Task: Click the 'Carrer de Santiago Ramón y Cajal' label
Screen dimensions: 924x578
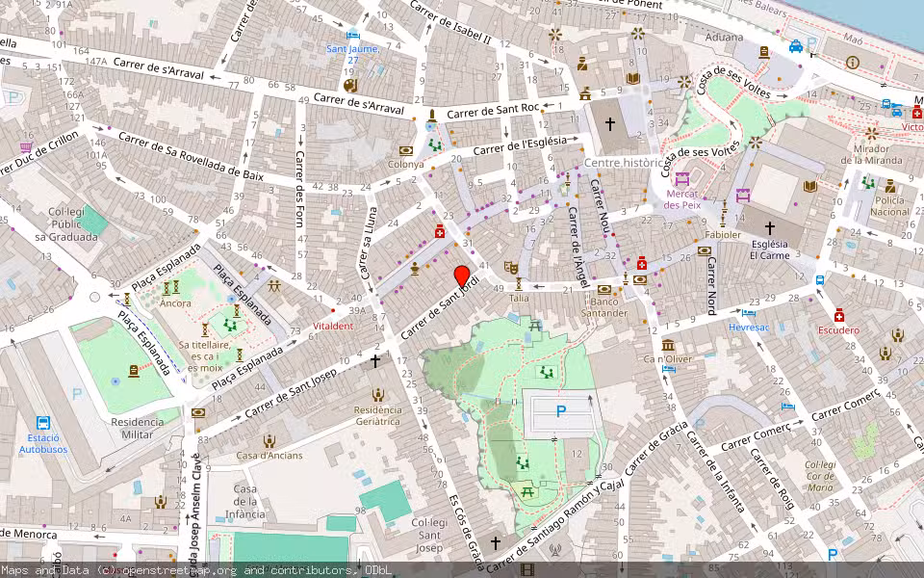Action: click(x=554, y=527)
